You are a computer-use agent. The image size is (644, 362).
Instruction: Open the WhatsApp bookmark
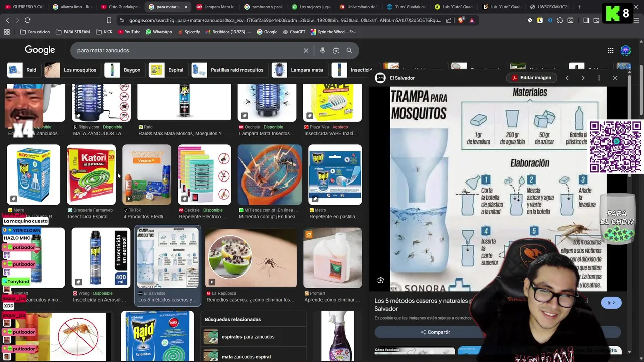coord(158,32)
